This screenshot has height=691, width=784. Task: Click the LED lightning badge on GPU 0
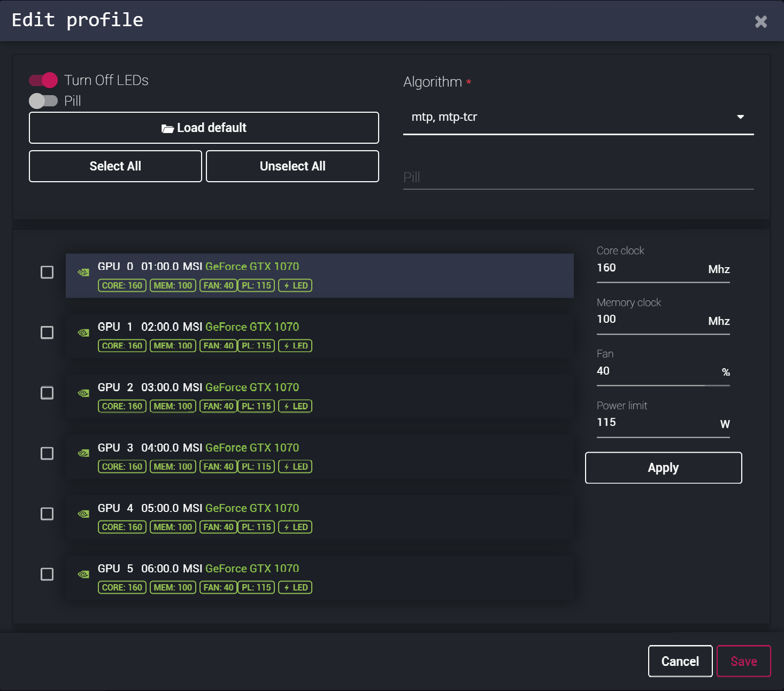pos(295,286)
